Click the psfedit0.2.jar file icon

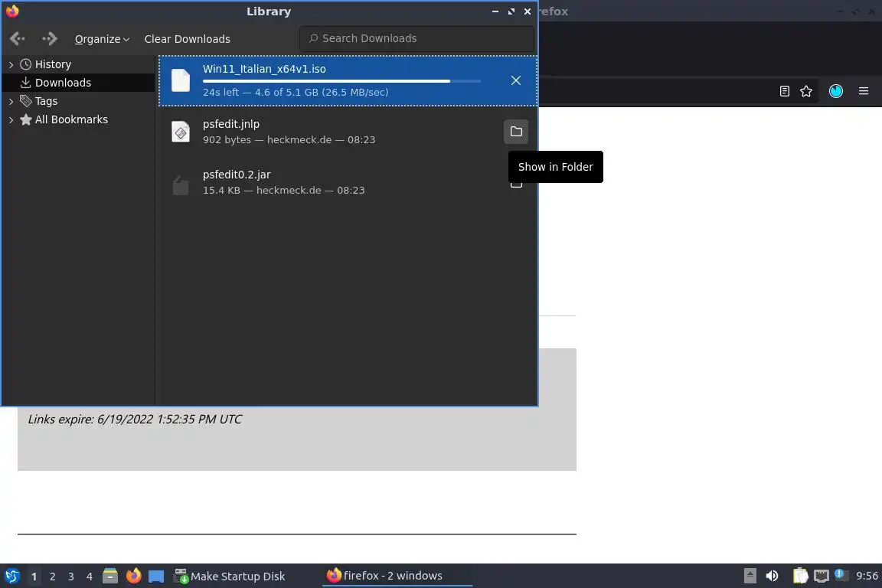point(181,185)
